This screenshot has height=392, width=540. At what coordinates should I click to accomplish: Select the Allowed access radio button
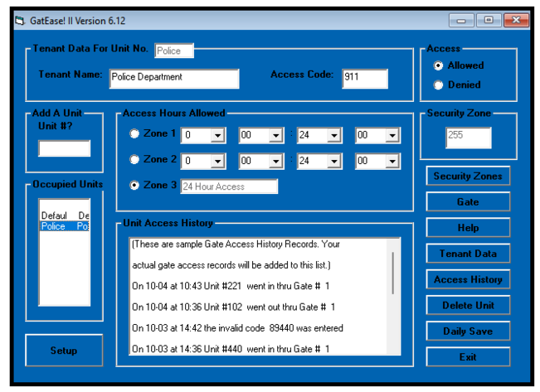click(x=439, y=65)
